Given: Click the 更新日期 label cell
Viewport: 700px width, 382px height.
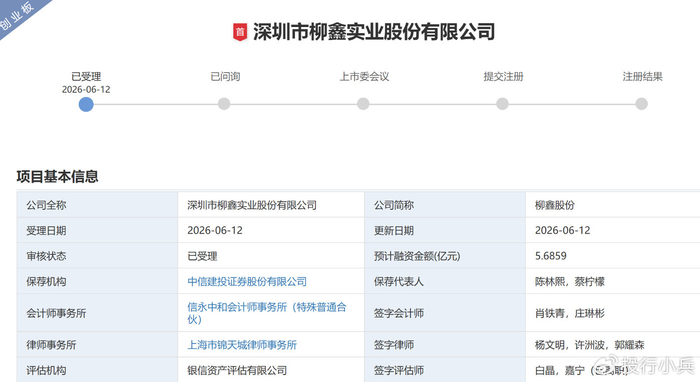Looking at the screenshot, I should (445, 231).
